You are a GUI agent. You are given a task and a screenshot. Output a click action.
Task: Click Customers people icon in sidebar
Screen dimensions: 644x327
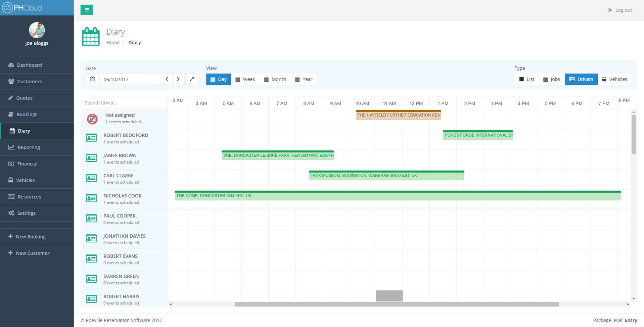[11, 82]
